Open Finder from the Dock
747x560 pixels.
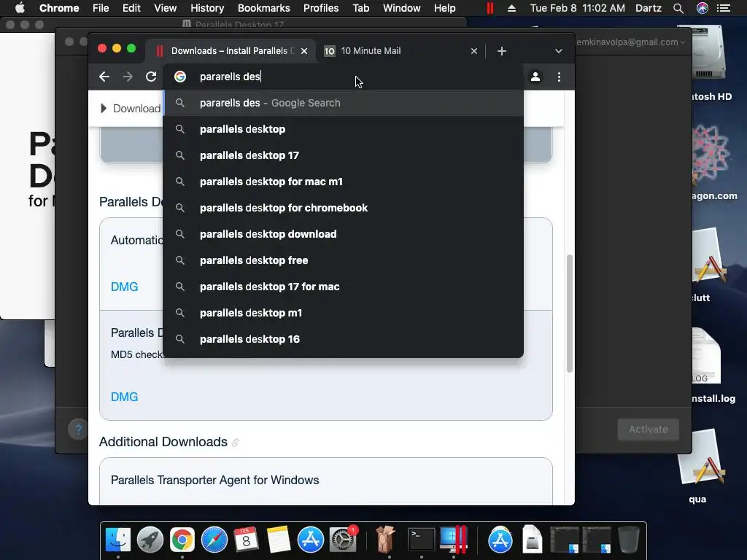pyautogui.click(x=118, y=540)
